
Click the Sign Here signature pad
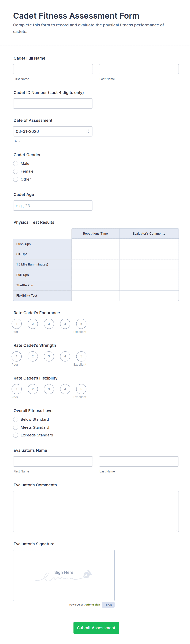click(x=64, y=575)
